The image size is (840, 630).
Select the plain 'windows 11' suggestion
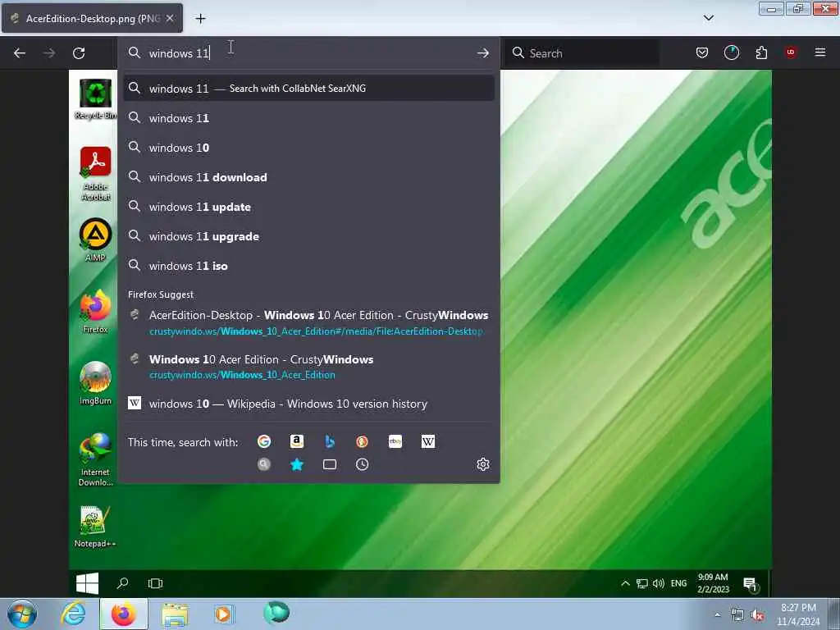pyautogui.click(x=308, y=118)
